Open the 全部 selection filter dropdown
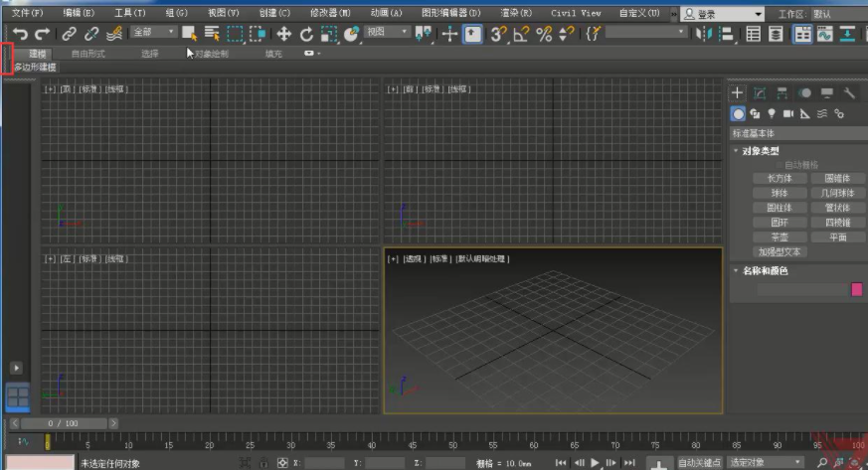The image size is (868, 470). pyautogui.click(x=153, y=33)
